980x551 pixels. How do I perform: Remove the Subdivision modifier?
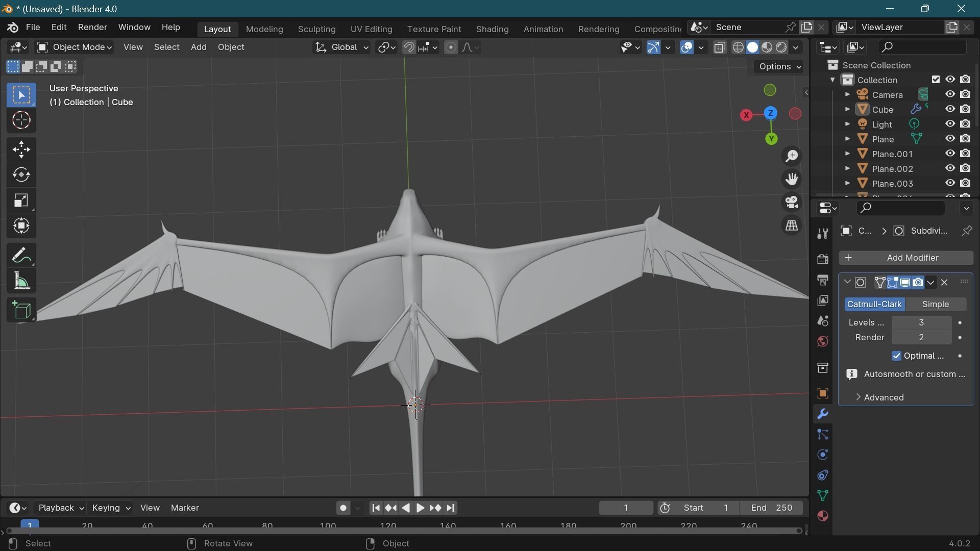tap(944, 282)
